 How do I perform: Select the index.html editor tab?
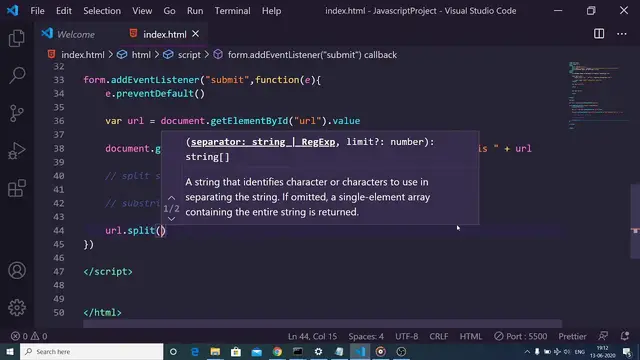coord(164,34)
